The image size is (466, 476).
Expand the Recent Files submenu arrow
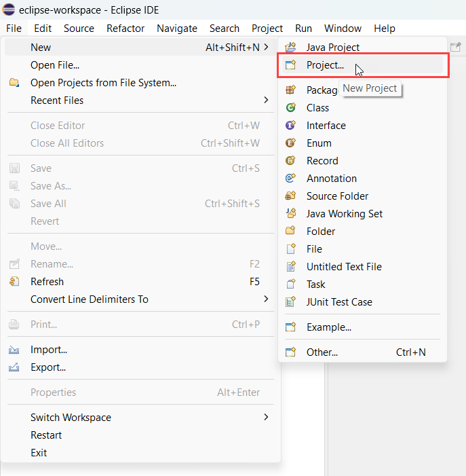point(266,100)
